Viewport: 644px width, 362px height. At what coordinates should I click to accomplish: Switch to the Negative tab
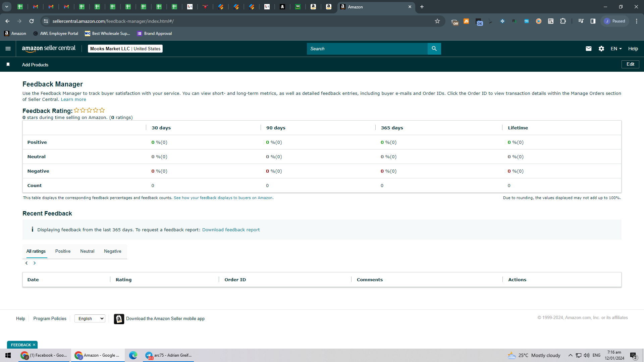coord(113,251)
